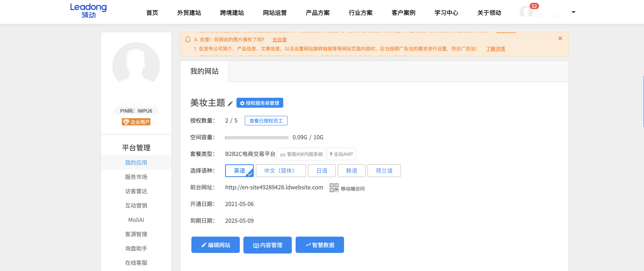
Task: Click the 内容管理 button
Action: coord(267,245)
